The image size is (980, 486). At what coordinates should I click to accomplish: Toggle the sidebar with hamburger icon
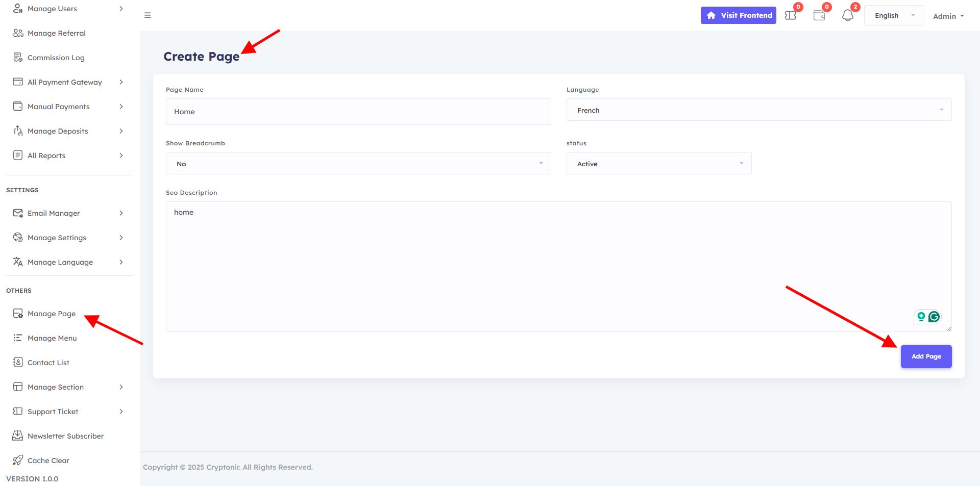pos(148,15)
